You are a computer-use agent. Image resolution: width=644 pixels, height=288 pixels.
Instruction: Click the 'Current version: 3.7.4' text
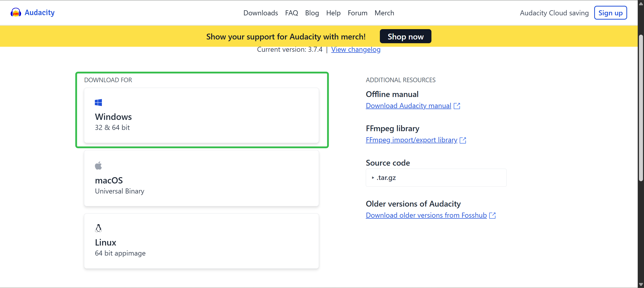click(x=290, y=50)
